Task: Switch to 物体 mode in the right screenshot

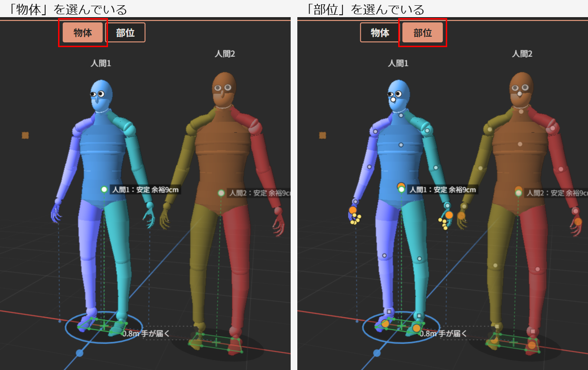Action: point(380,32)
